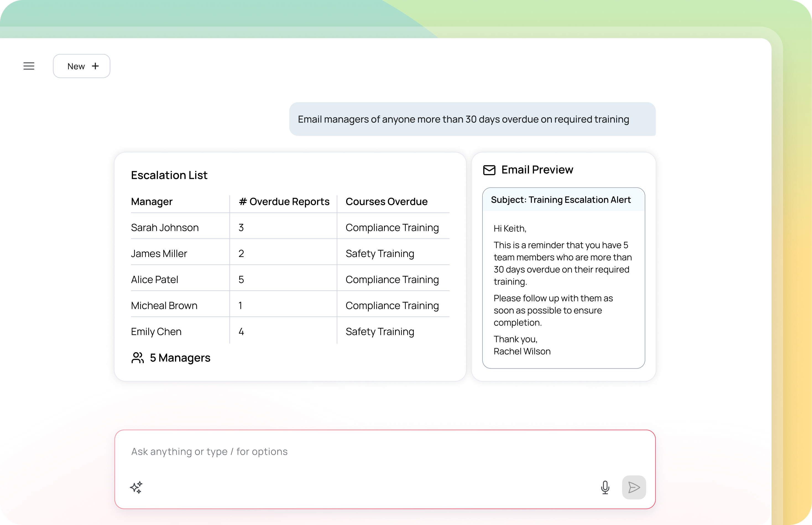Click the Courses Overdue column header
This screenshot has height=525, width=812.
coord(387,201)
